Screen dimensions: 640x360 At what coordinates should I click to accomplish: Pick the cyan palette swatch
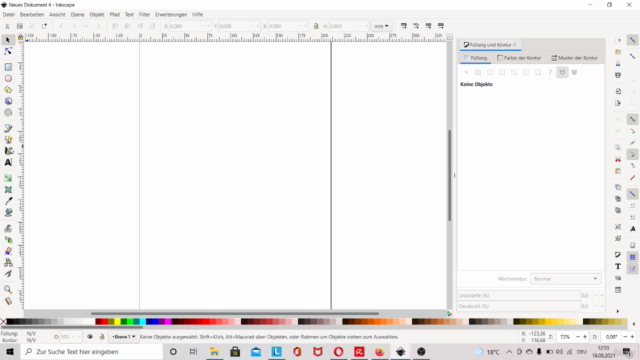(142, 322)
